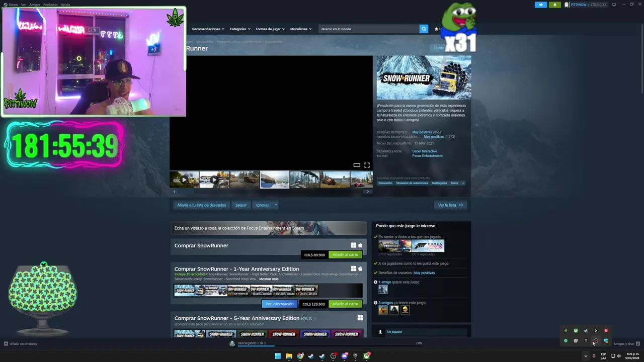The width and height of the screenshot is (644, 362).
Task: Toggle fullscreen on the media player
Action: point(367,165)
